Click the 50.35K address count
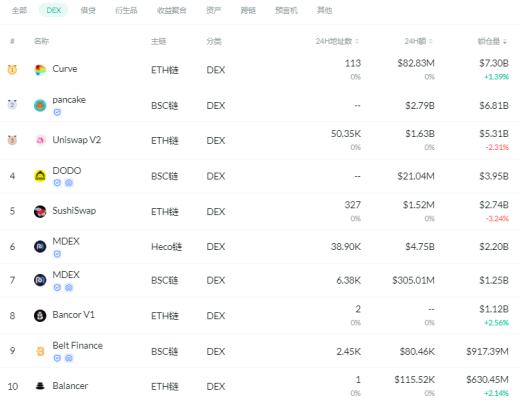520x400 pixels. tap(346, 134)
